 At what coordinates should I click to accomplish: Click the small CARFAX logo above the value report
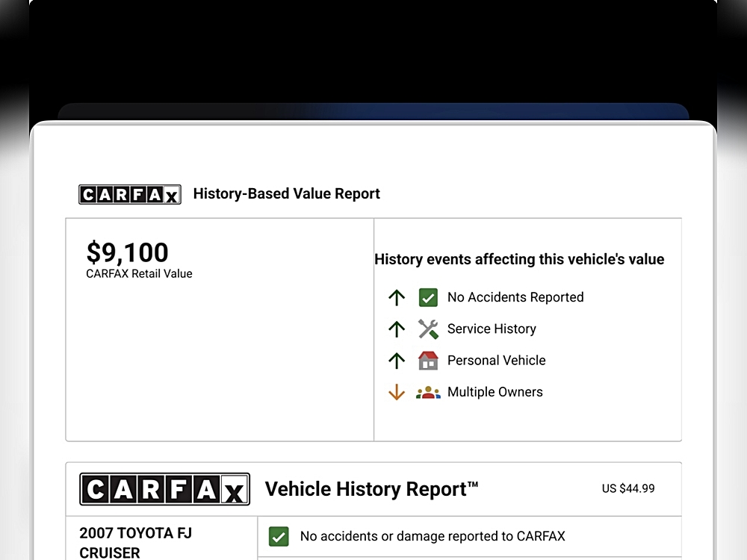tap(130, 195)
